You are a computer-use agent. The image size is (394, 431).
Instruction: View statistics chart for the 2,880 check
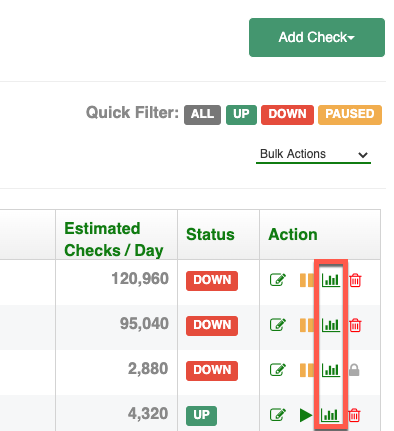tap(331, 370)
